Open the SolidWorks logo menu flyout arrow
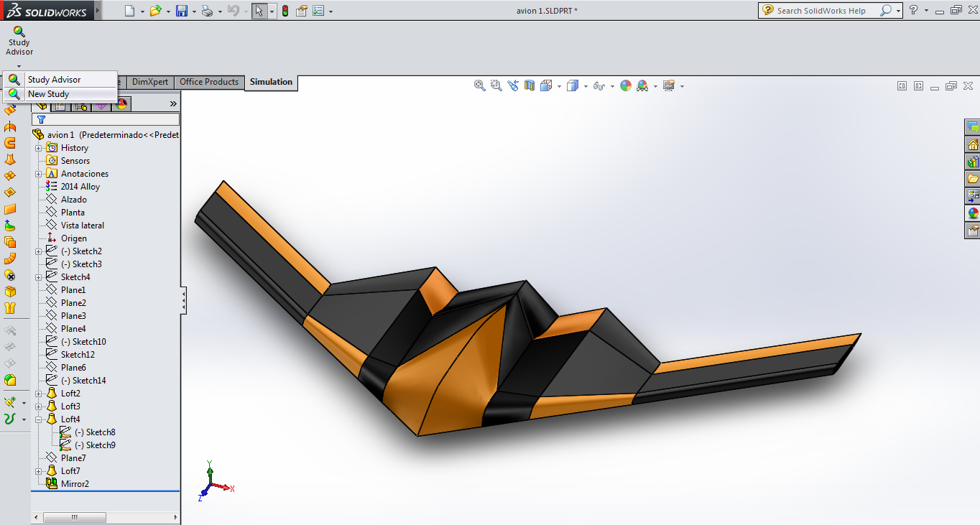The width and height of the screenshot is (980, 525). [x=98, y=11]
